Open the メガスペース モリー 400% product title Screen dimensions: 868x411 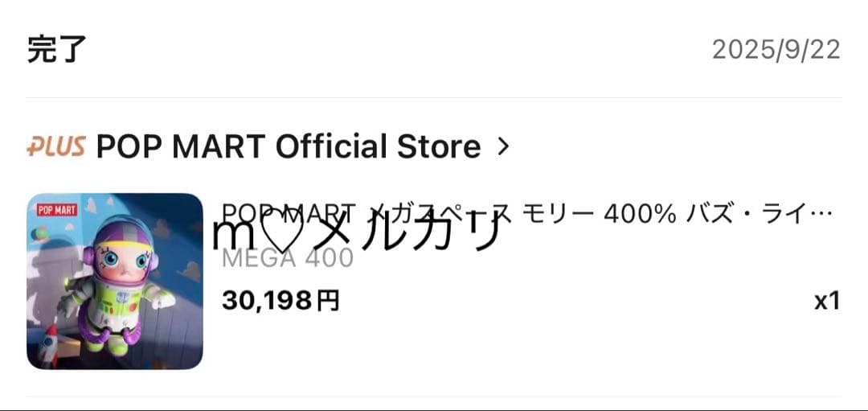[x=526, y=214]
